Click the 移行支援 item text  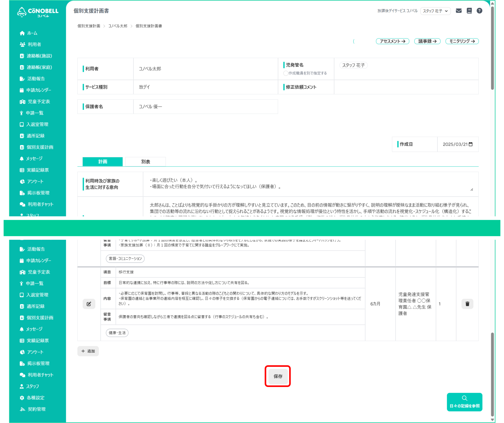tap(126, 272)
